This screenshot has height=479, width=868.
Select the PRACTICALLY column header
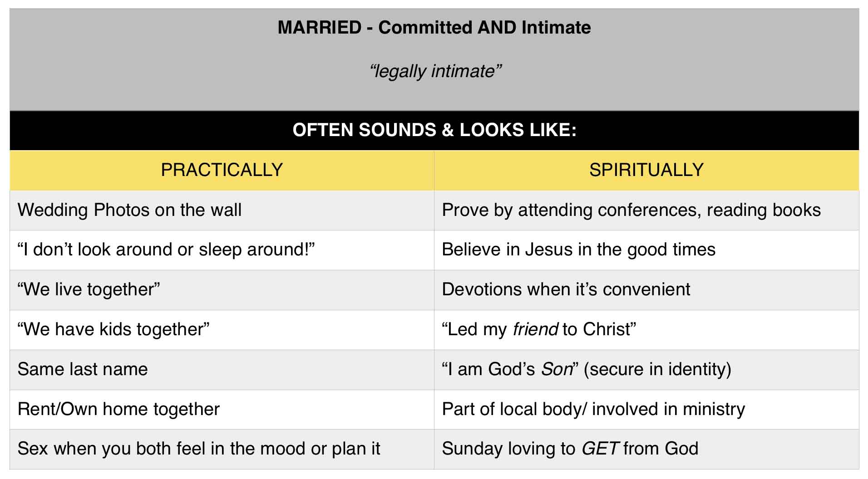click(x=222, y=170)
